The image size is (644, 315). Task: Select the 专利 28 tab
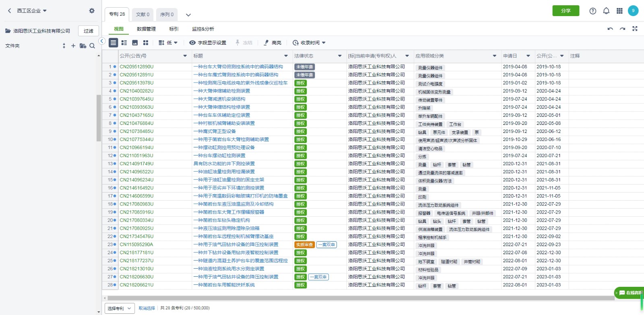point(117,14)
